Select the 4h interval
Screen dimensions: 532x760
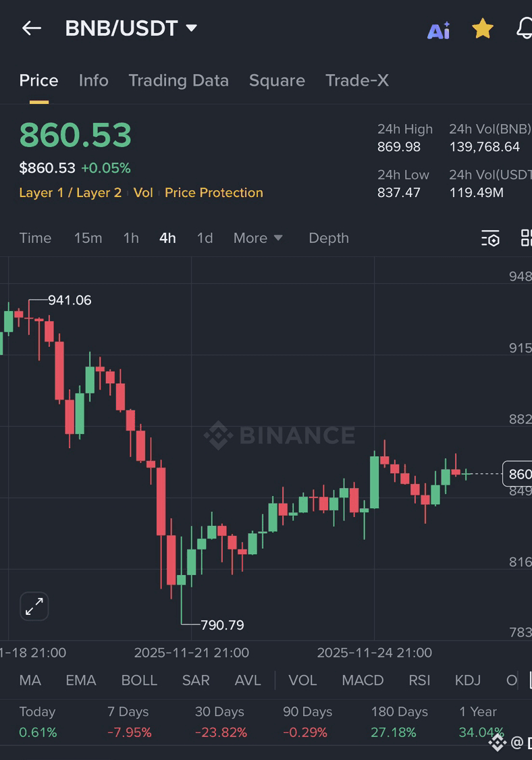pyautogui.click(x=168, y=238)
